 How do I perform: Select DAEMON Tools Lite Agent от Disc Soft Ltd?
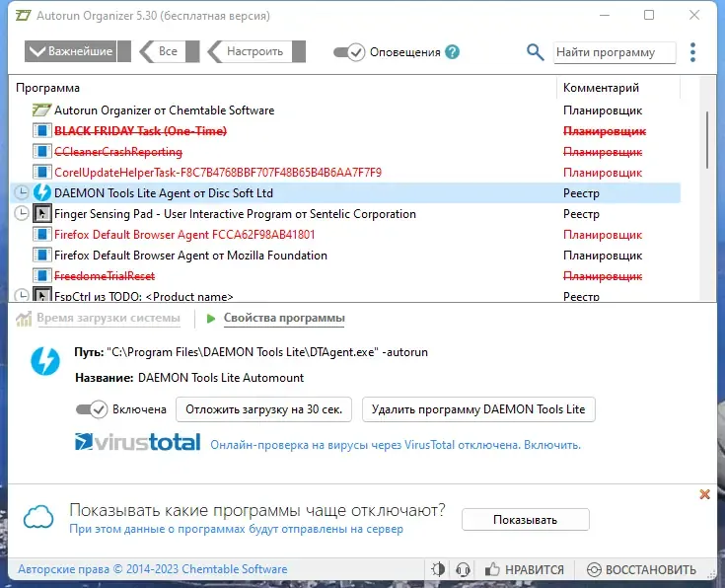(x=345, y=193)
